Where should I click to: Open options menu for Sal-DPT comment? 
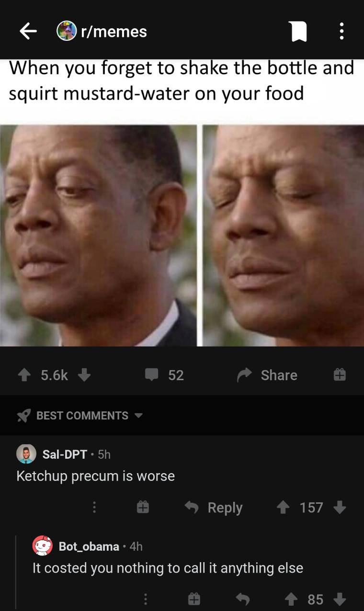94,508
